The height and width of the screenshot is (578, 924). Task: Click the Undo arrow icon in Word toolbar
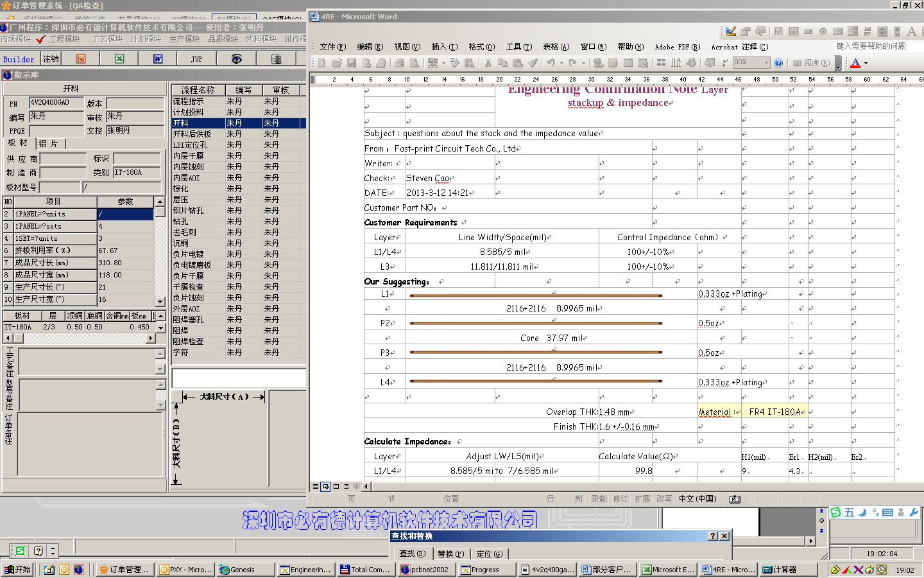coord(551,62)
